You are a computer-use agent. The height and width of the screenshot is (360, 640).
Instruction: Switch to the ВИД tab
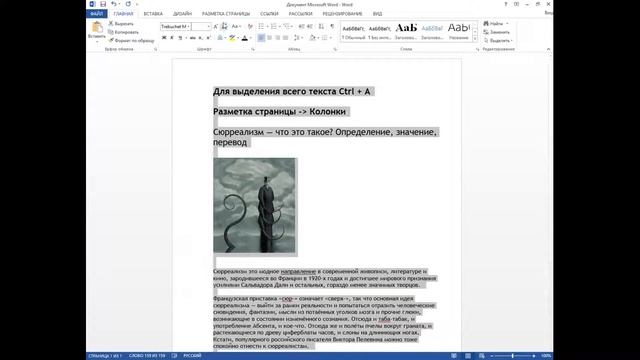pyautogui.click(x=378, y=14)
